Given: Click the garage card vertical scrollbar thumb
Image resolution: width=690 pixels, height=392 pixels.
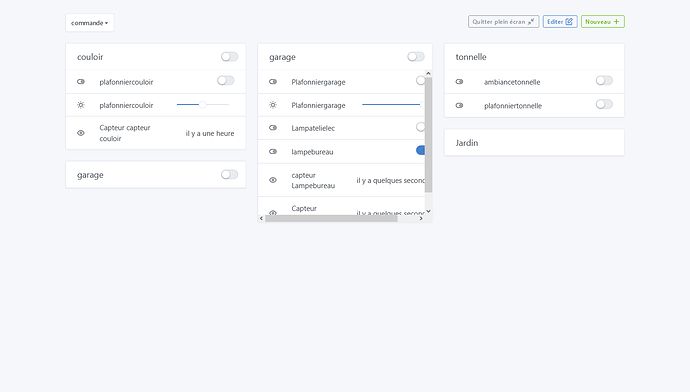Looking at the screenshot, I should (x=428, y=135).
